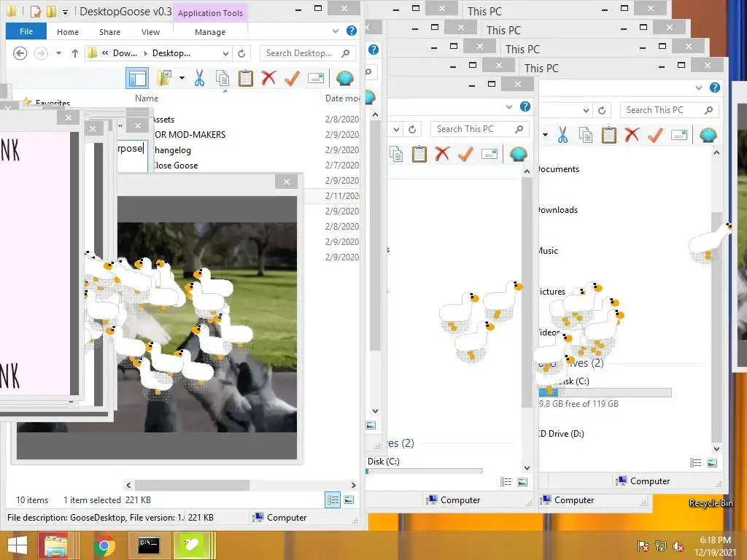This screenshot has height=560, width=747.
Task: Click orange checkmark icon in front This PC window
Action: click(x=655, y=135)
